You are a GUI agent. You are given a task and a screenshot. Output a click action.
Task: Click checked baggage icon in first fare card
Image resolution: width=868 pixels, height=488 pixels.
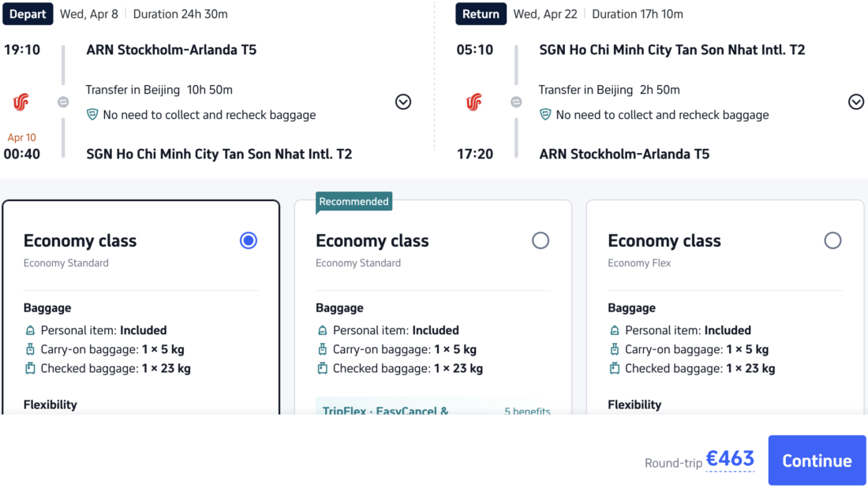click(x=30, y=368)
